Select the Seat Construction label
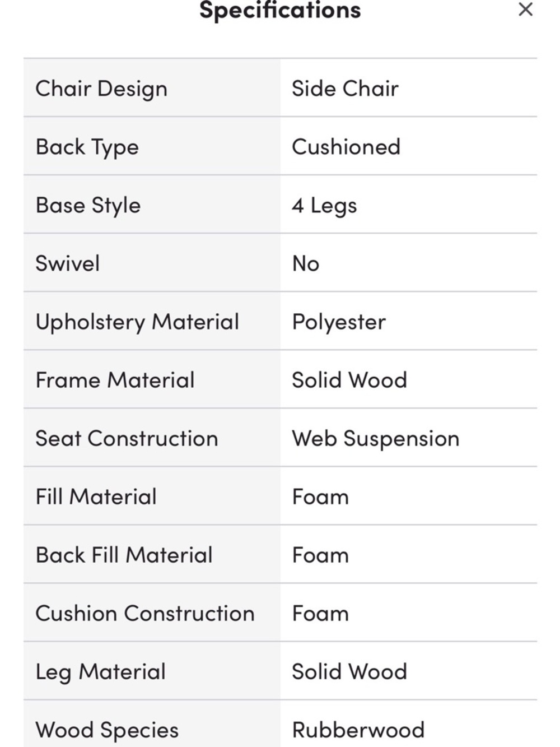 point(127,438)
